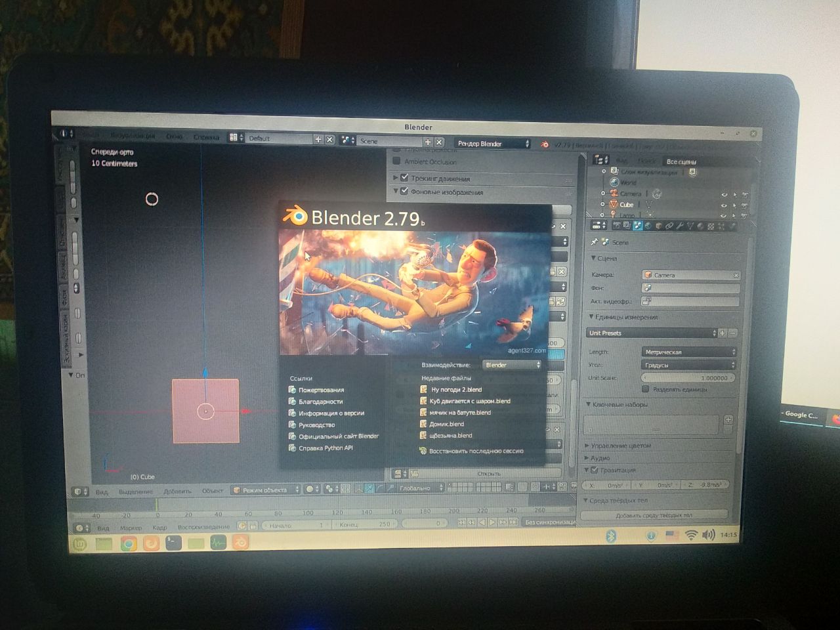Open the Воспроизведение menu in timeline
The width and height of the screenshot is (840, 630).
(203, 527)
